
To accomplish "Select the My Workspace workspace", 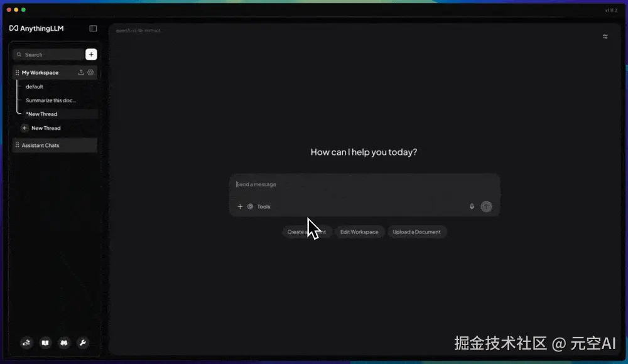I will coord(55,72).
